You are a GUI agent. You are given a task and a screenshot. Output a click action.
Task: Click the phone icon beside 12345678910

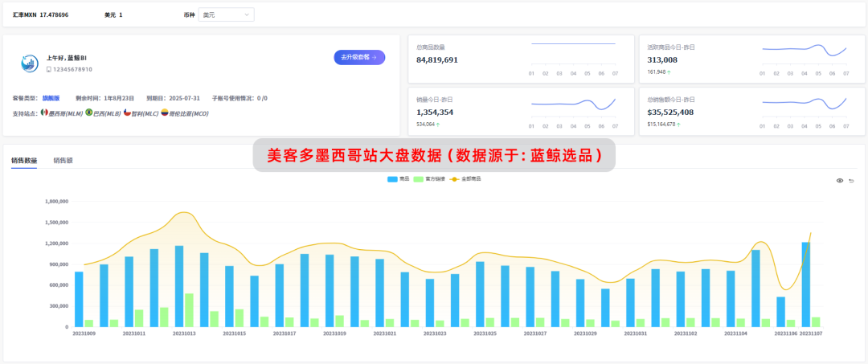click(49, 69)
